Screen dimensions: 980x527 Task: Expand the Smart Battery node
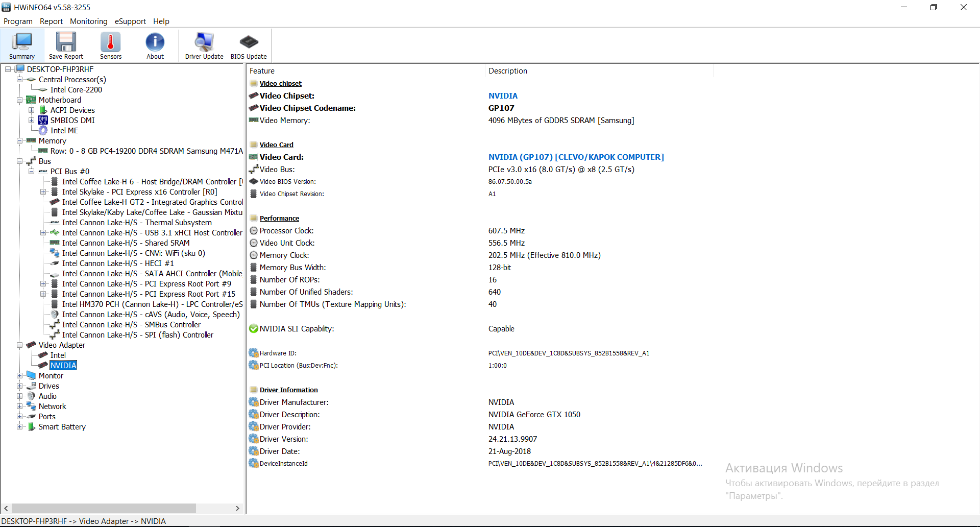point(19,426)
